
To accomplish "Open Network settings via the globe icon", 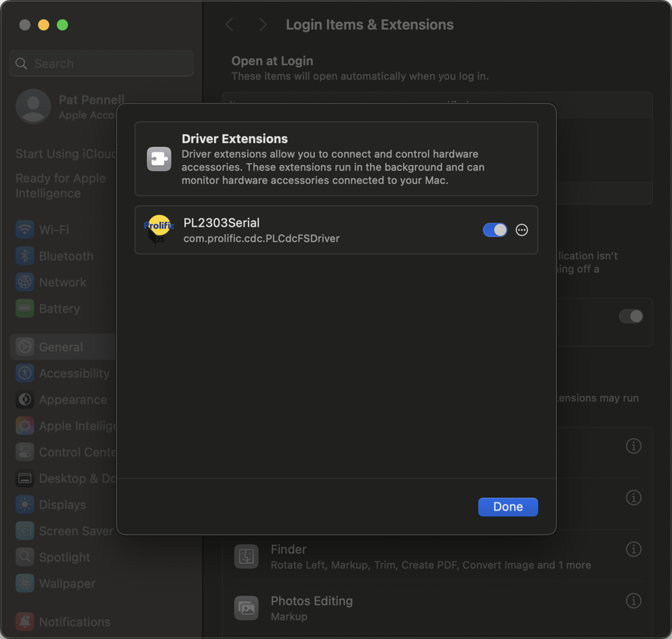I will 24,282.
